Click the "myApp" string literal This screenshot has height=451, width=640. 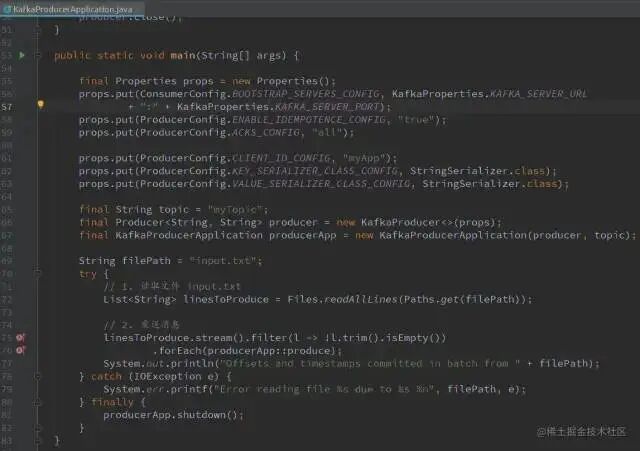364,158
